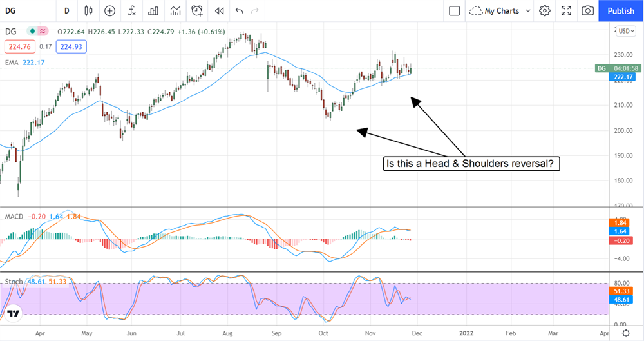Screen dimensions: 644x341
Task: Open chart settings gear in top toolbar
Action: pyautogui.click(x=545, y=10)
